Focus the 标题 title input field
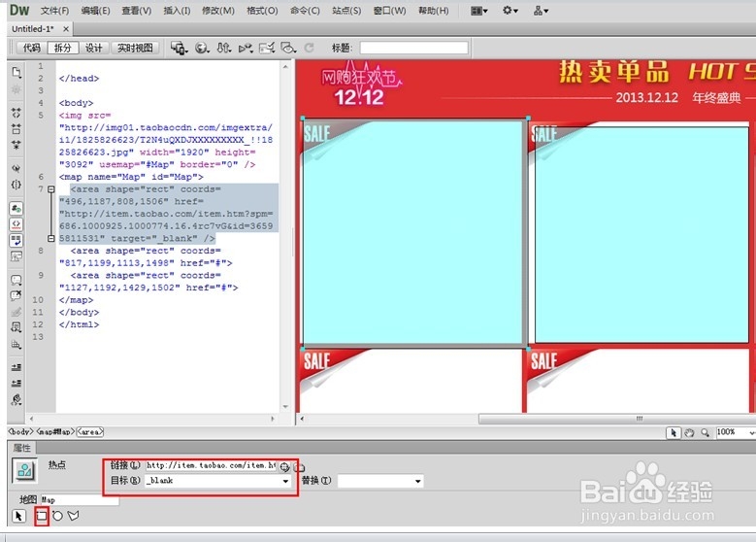Image resolution: width=756 pixels, height=542 pixels. pyautogui.click(x=413, y=48)
